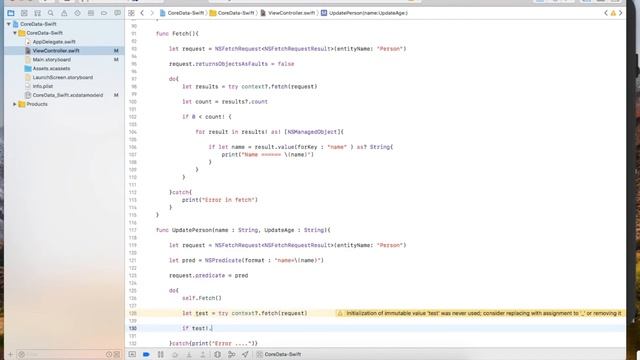Viewport: 640px width, 360px height.
Task: Click the jump bar warning indicator
Action: click(x=613, y=13)
